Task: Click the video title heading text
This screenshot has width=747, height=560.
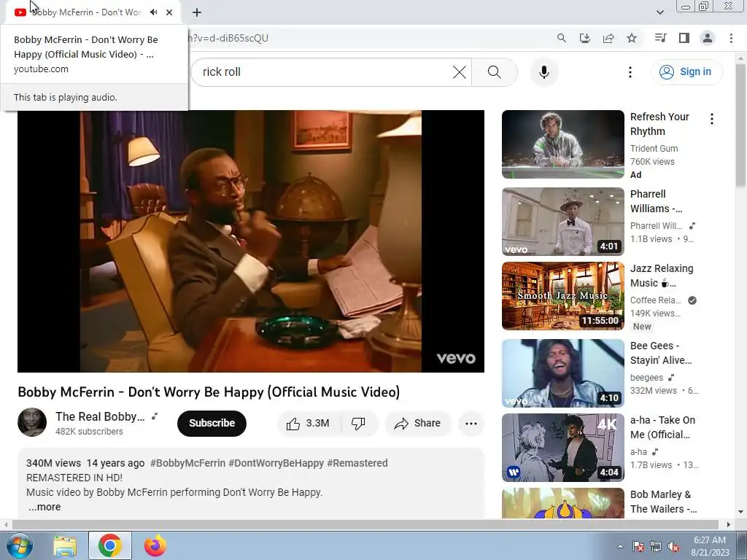Action: tap(209, 392)
